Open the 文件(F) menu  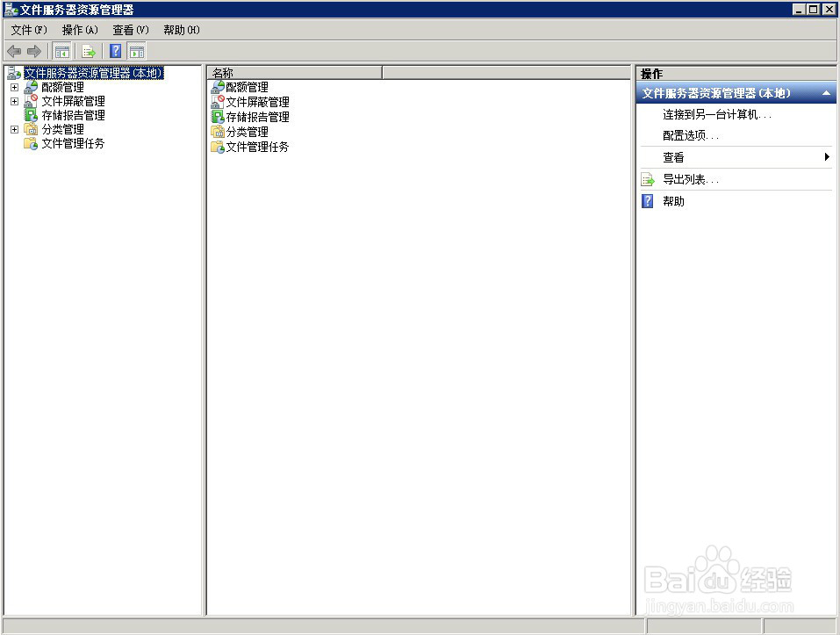(x=29, y=30)
